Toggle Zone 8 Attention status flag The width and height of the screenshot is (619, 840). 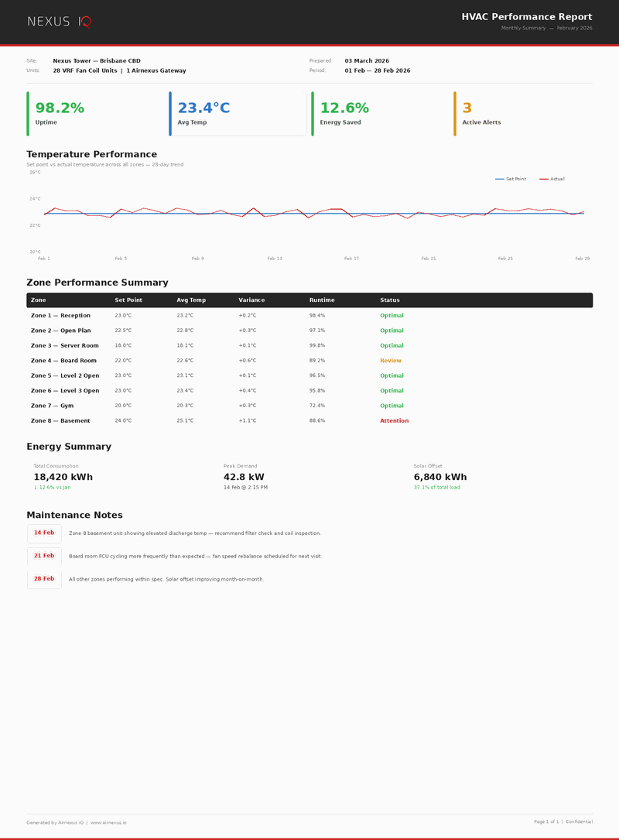pos(393,420)
